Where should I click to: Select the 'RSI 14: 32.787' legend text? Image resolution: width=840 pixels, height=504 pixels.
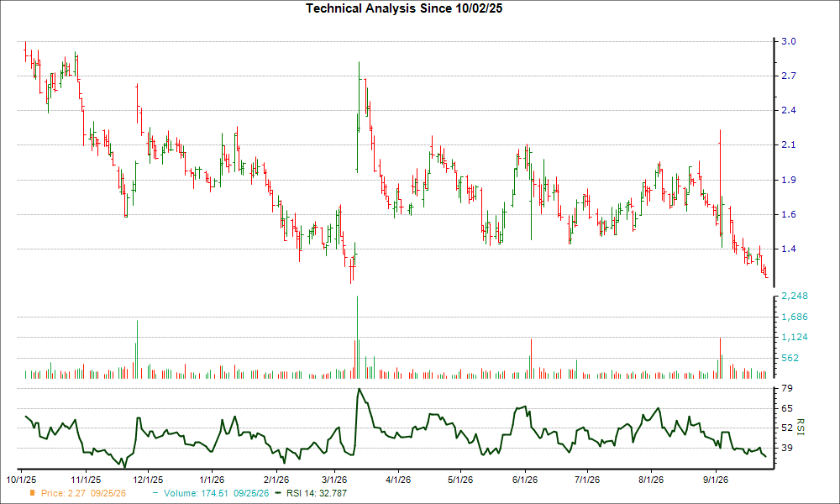pos(317,493)
